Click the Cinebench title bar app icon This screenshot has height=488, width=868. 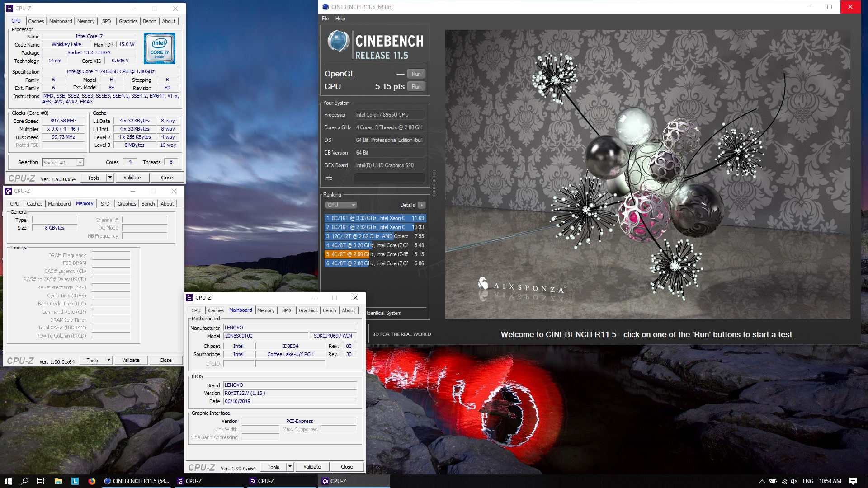(x=325, y=7)
